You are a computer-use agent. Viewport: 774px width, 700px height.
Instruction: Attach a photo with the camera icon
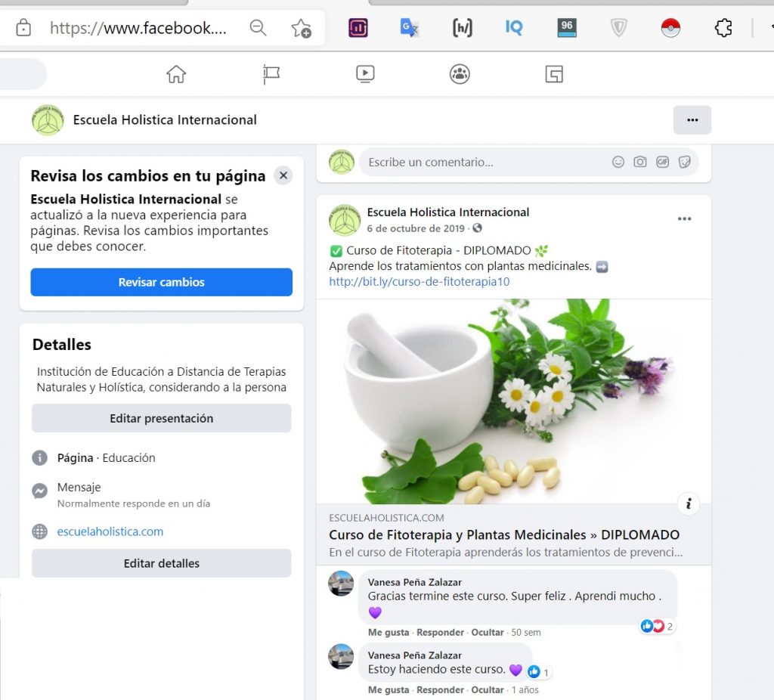(640, 162)
